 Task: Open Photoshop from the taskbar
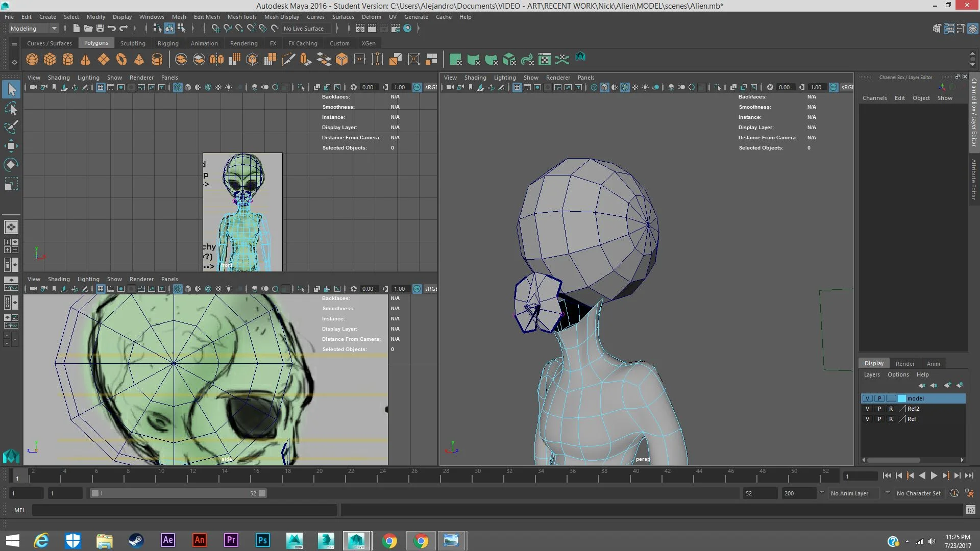pyautogui.click(x=262, y=540)
